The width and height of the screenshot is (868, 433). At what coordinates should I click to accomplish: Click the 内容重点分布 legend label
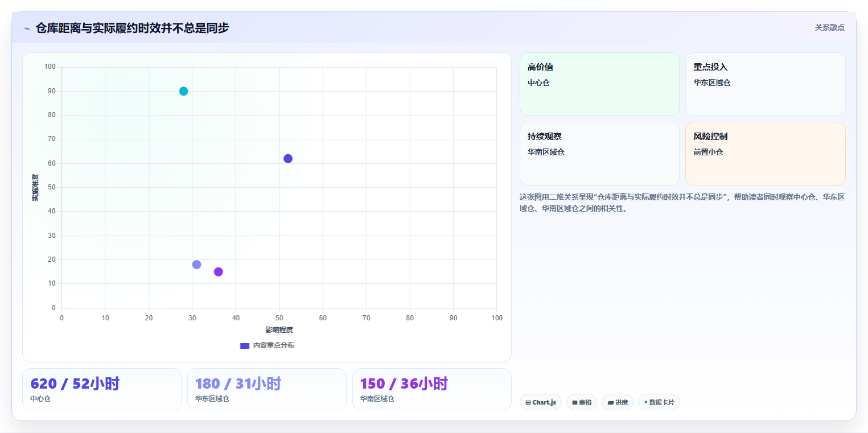274,345
